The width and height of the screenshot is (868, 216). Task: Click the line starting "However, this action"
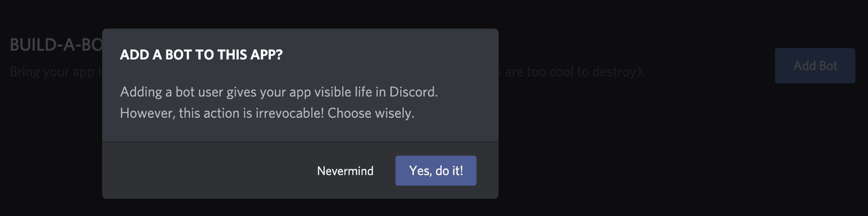point(267,113)
